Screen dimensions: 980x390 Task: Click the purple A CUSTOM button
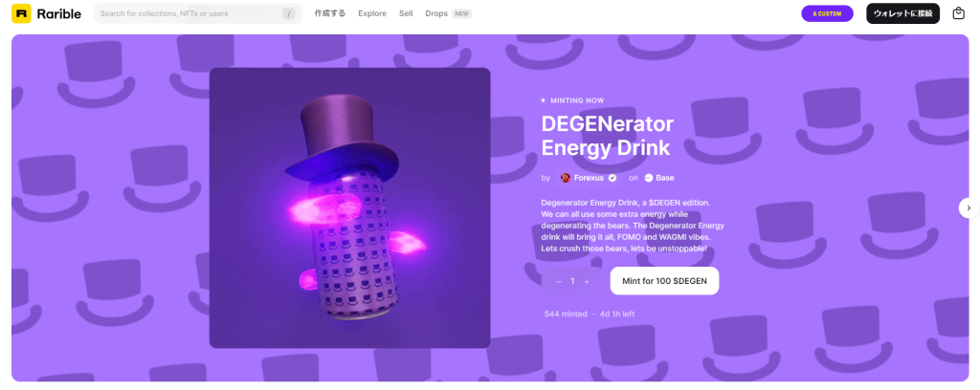click(827, 13)
